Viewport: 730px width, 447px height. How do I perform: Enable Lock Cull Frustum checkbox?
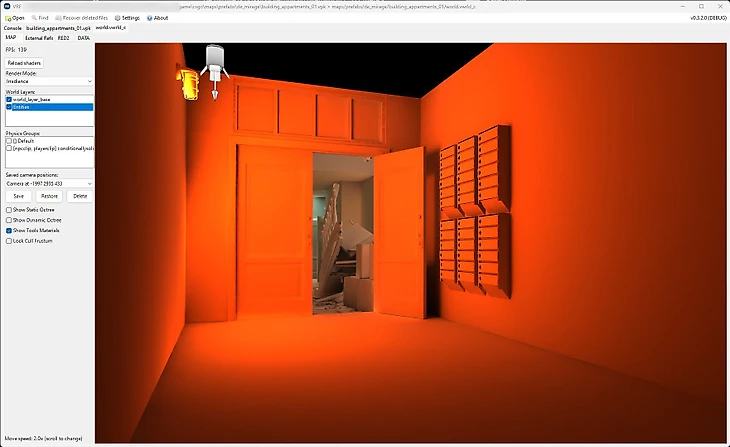point(9,240)
